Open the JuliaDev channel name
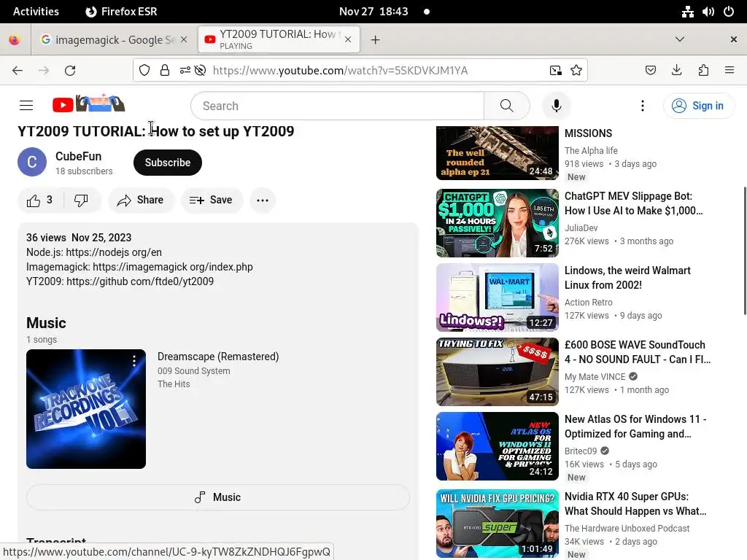Image resolution: width=747 pixels, height=560 pixels. [x=581, y=228]
